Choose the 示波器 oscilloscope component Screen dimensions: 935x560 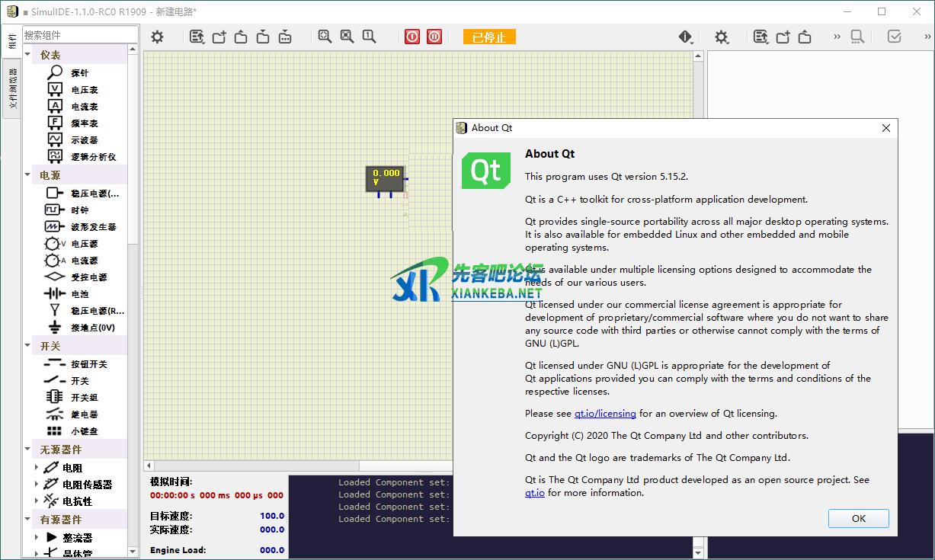pos(84,140)
